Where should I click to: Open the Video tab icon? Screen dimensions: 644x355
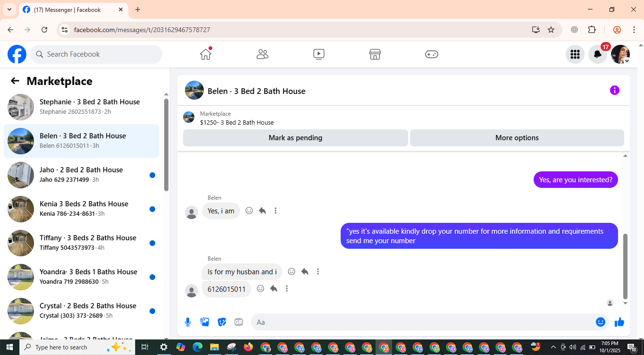pos(319,54)
